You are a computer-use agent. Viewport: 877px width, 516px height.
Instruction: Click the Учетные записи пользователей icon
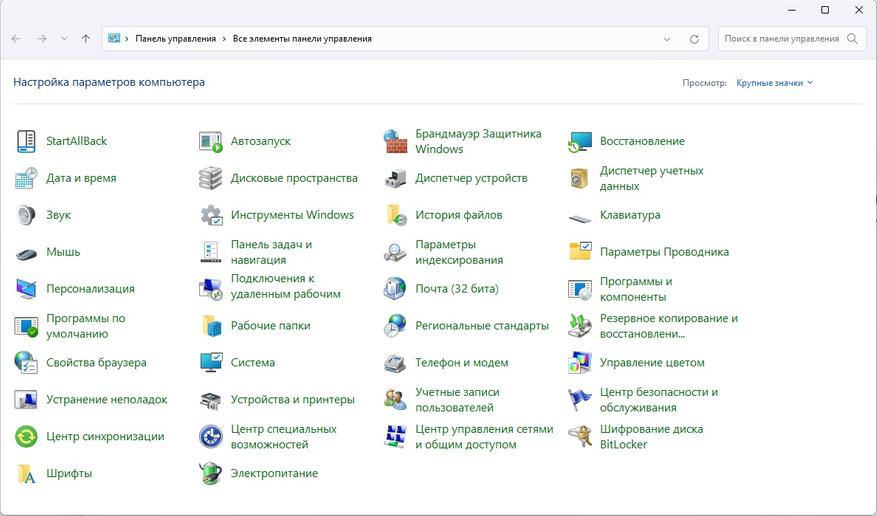click(x=395, y=400)
